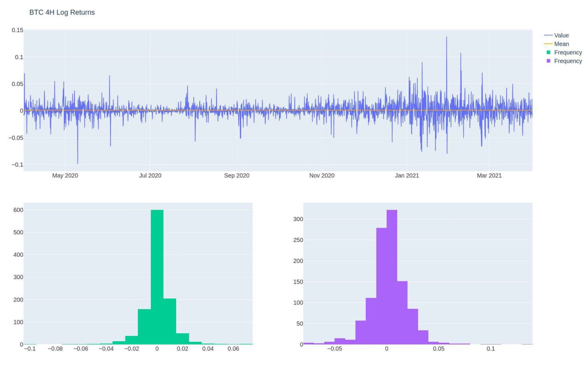Click the zero bin of the purple histogram
Image resolution: width=588 pixels, height=368 pixels.
point(391,276)
